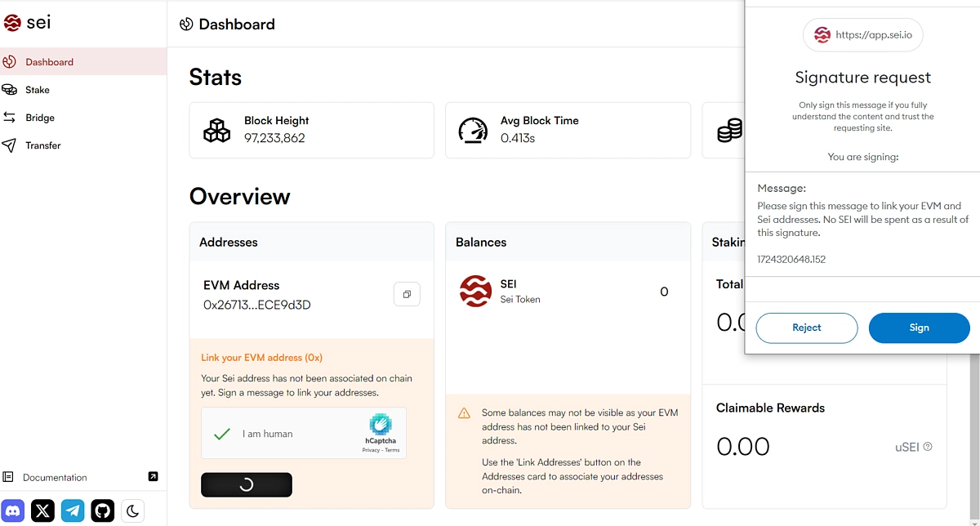
Task: Click the Avg Block Time value 0.413s
Action: 518,138
